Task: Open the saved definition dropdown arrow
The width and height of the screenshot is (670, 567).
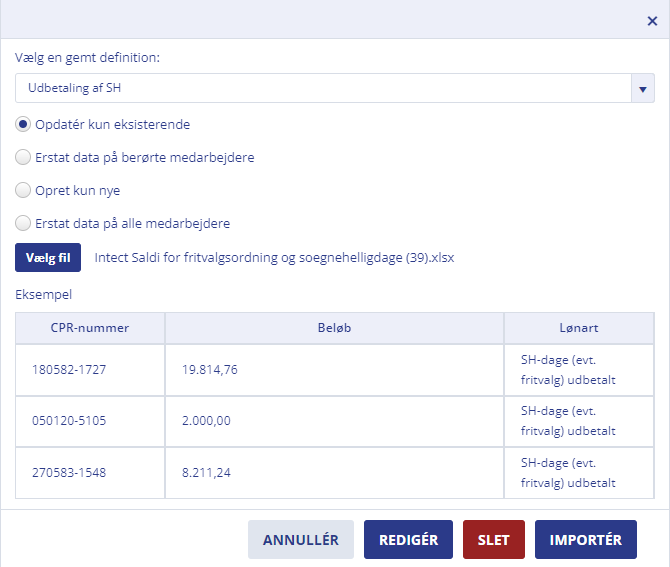Action: (x=643, y=88)
